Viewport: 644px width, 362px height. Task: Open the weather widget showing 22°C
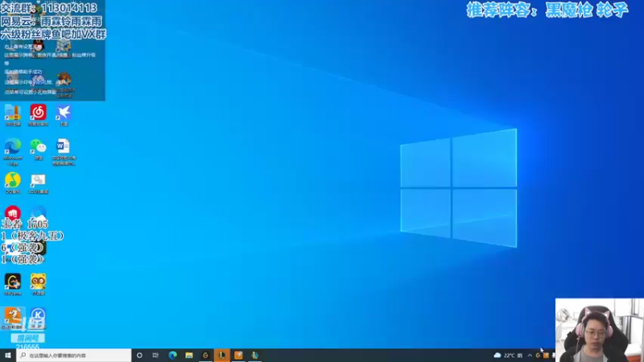tap(508, 356)
